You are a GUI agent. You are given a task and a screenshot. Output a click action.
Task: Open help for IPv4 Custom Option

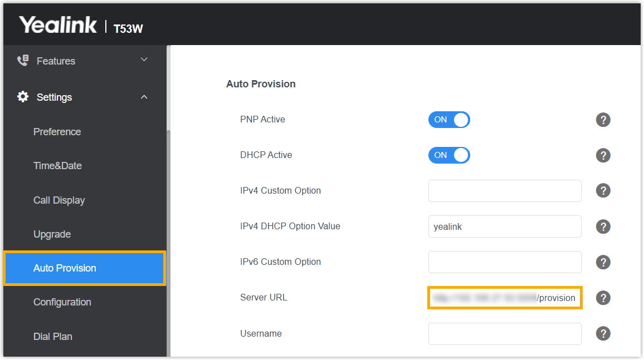click(603, 191)
